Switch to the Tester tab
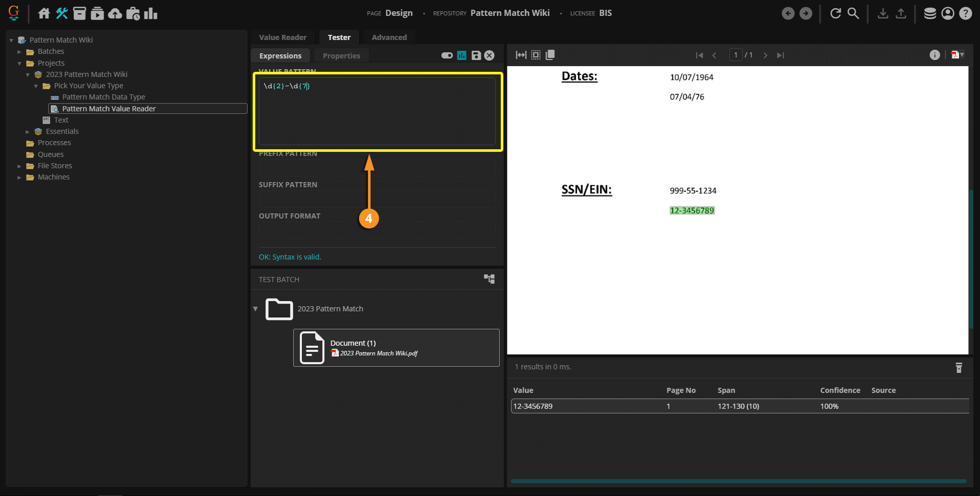Image resolution: width=980 pixels, height=496 pixels. tap(339, 37)
